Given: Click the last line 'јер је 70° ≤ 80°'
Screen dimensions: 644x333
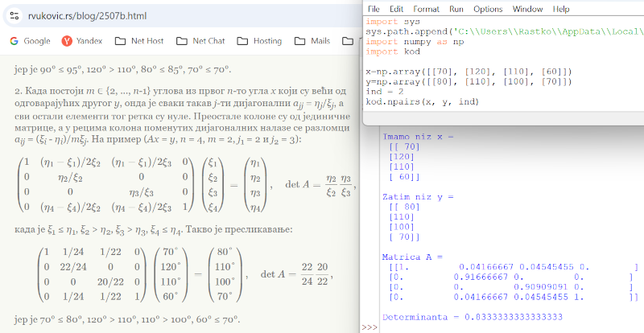Looking at the screenshot, I should (x=127, y=319).
